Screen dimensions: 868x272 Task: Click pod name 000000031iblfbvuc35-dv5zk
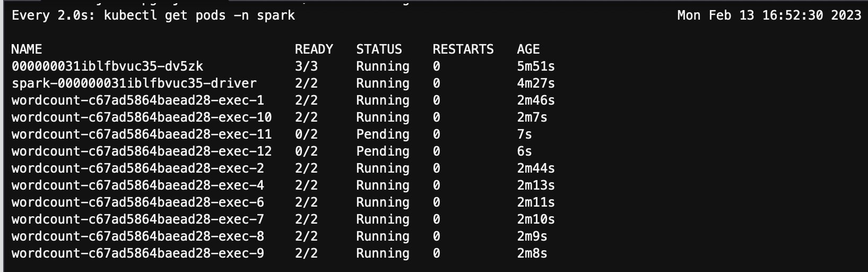click(107, 66)
